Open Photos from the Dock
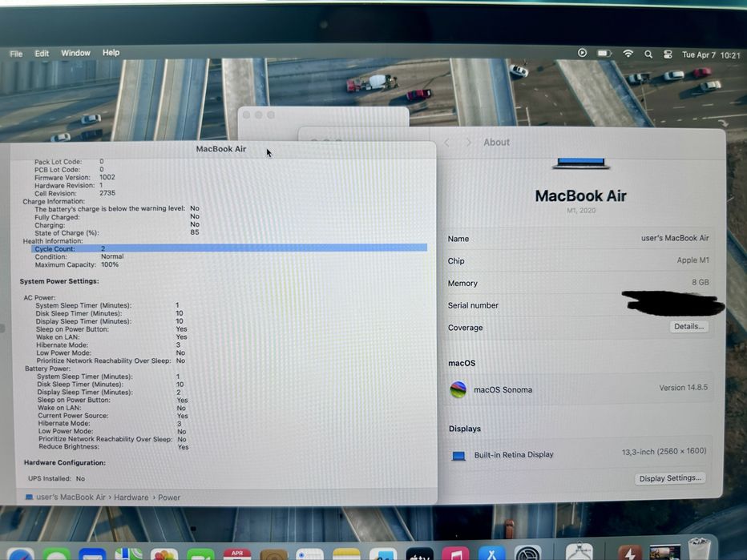 click(164, 554)
